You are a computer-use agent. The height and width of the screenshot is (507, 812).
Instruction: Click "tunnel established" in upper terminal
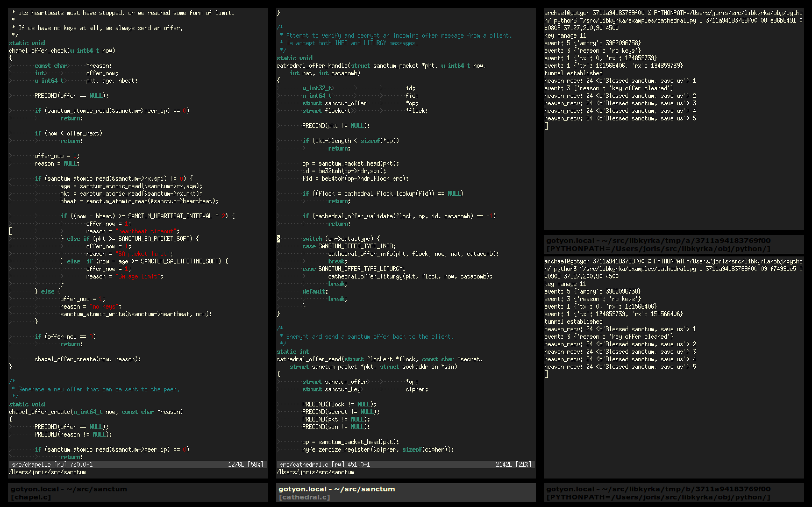click(573, 73)
